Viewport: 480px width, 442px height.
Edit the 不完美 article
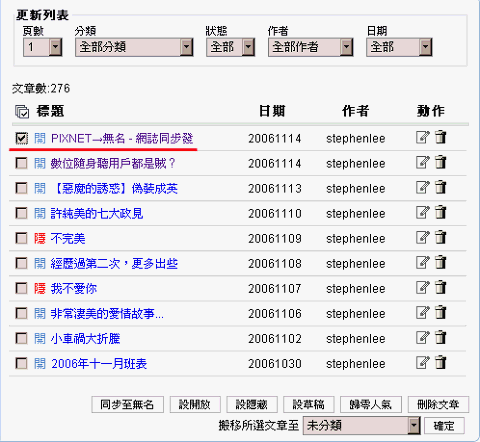pyautogui.click(x=423, y=237)
